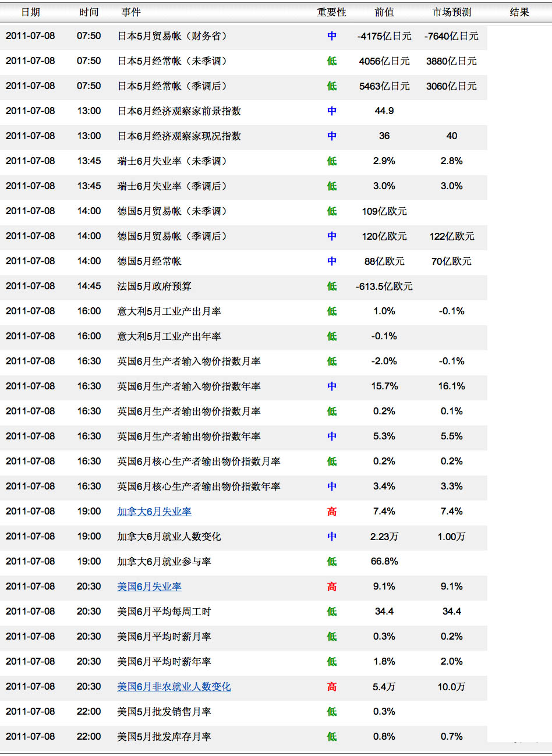
Task: Click the 15.7% previous value
Action: click(x=384, y=386)
